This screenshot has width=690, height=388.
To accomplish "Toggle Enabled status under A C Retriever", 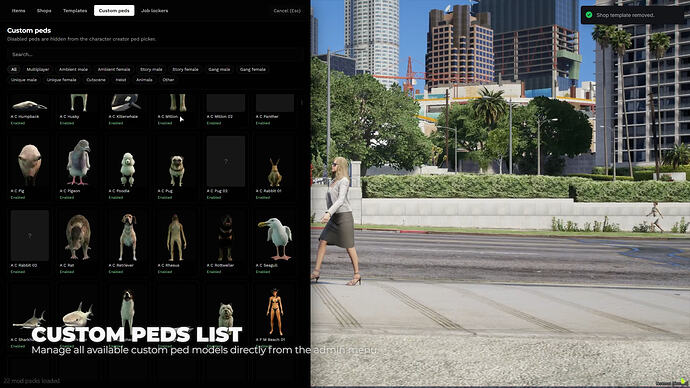I will pos(116,272).
